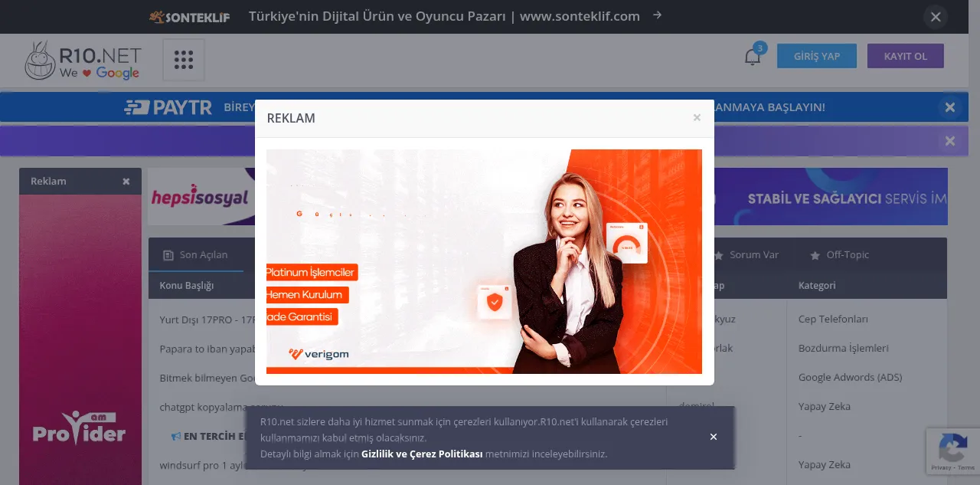Viewport: 980px width, 485px height.
Task: Follow the arrow after www.sonteklif.com
Action: pyautogui.click(x=657, y=15)
